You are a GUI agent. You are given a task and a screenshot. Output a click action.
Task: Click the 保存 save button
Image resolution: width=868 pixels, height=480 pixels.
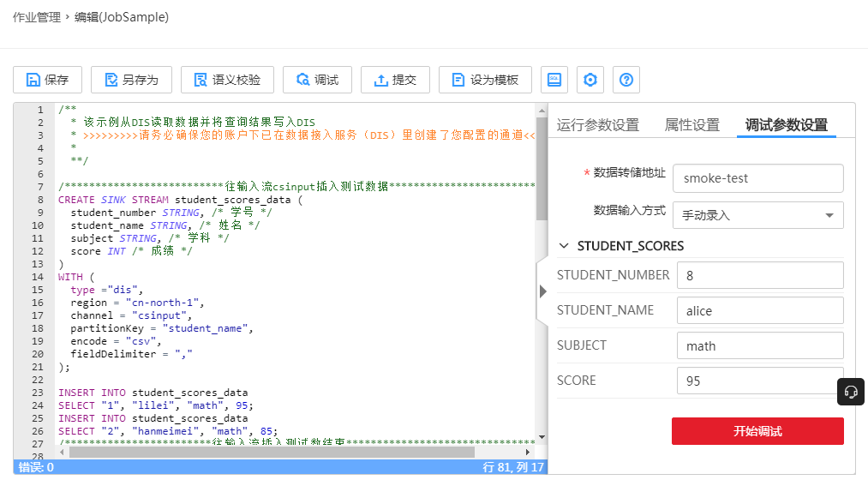48,80
